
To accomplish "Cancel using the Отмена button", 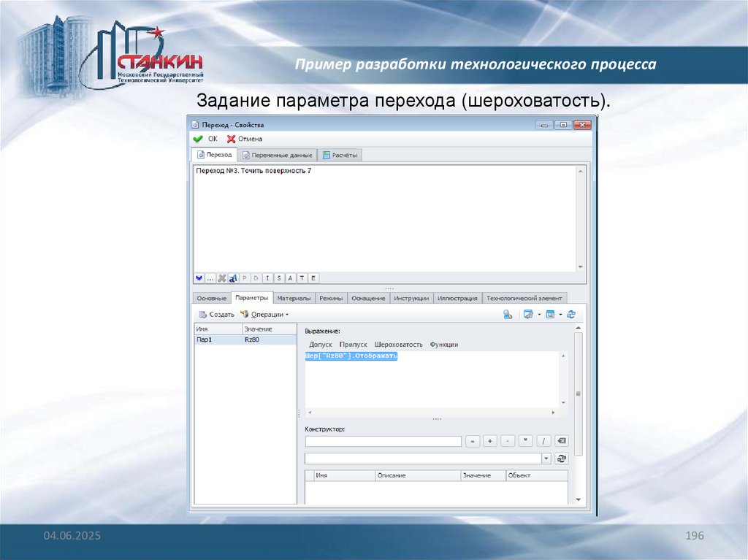I will point(245,139).
